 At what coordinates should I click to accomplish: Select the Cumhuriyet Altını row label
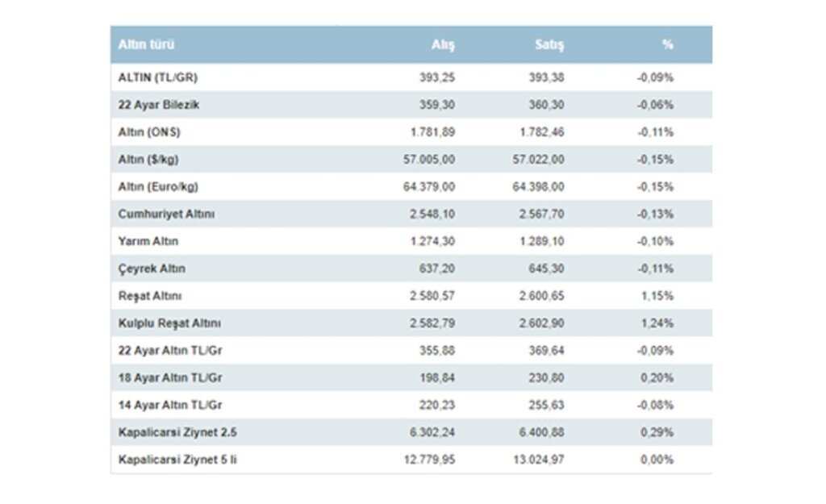point(166,215)
